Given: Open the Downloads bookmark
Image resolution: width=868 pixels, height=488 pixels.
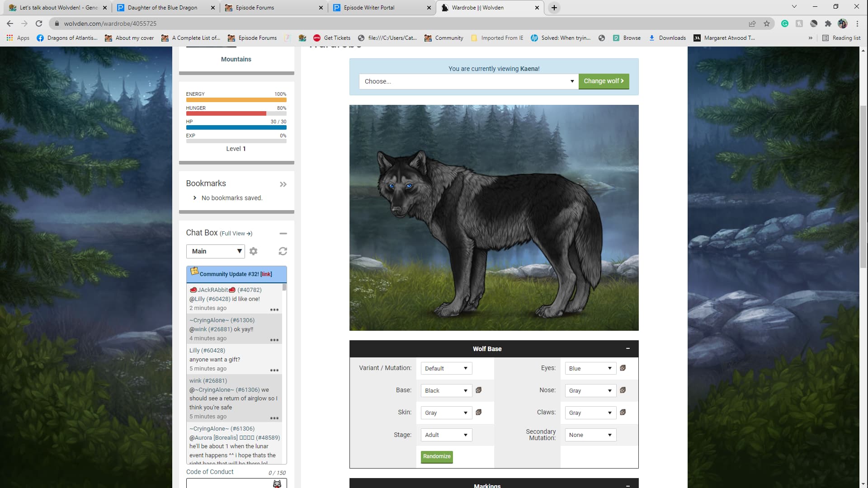Looking at the screenshot, I should pos(667,38).
